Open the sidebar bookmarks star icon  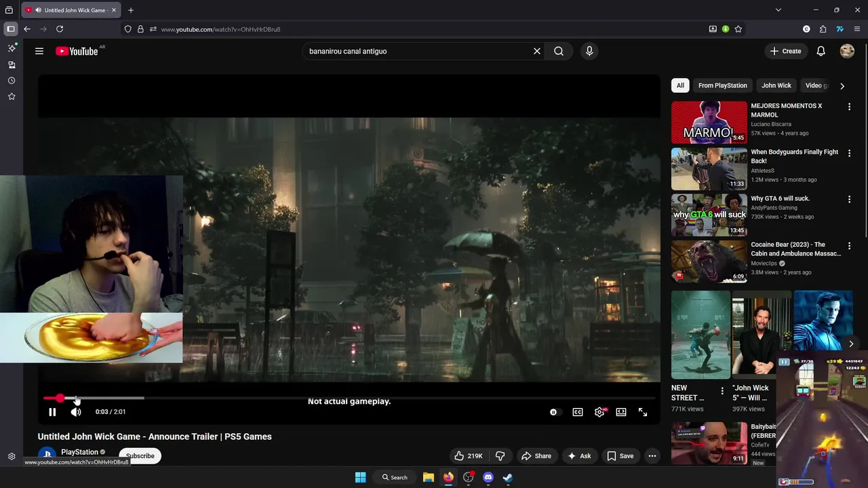click(12, 96)
